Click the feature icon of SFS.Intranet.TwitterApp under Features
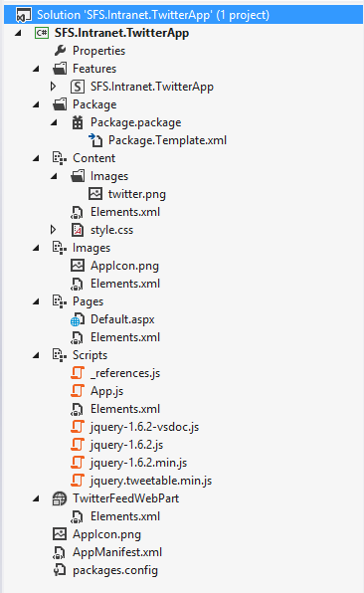Image resolution: width=364 pixels, height=593 pixels. 78,87
